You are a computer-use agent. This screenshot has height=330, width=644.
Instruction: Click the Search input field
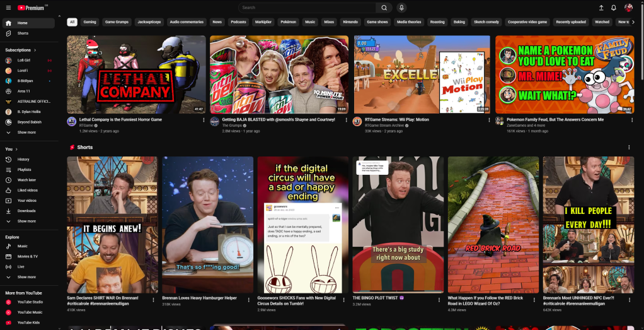click(x=308, y=8)
